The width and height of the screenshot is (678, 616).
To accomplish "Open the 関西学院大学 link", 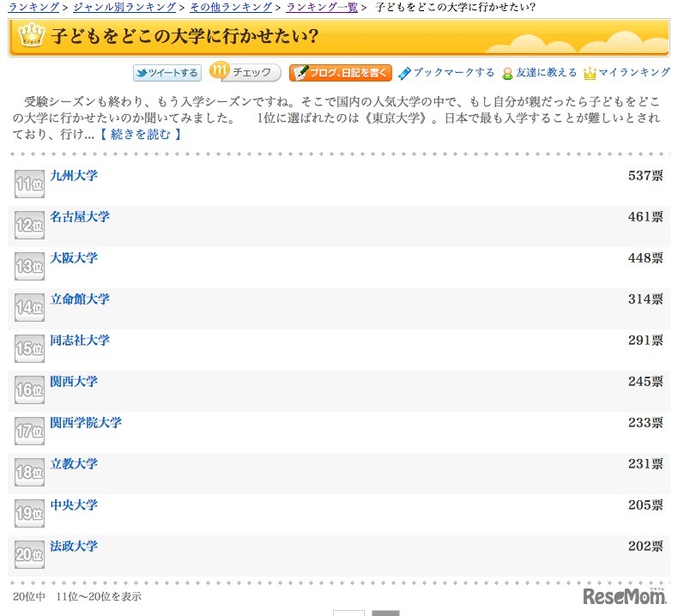I will point(86,422).
